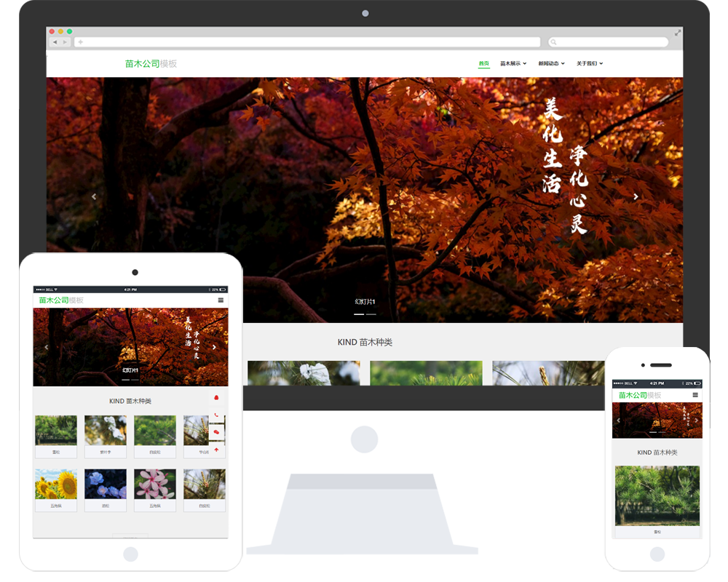Open the pink flower thumbnail on tablet

coord(155,484)
